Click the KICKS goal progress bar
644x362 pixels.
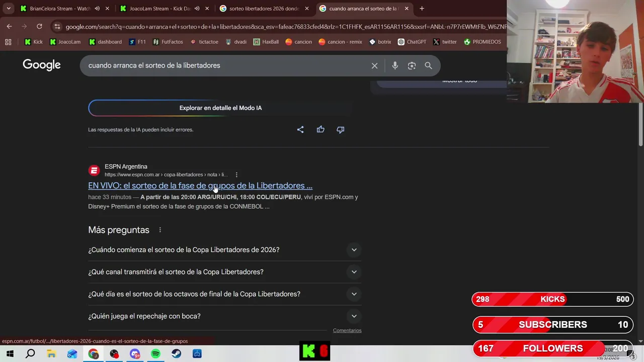click(x=552, y=299)
